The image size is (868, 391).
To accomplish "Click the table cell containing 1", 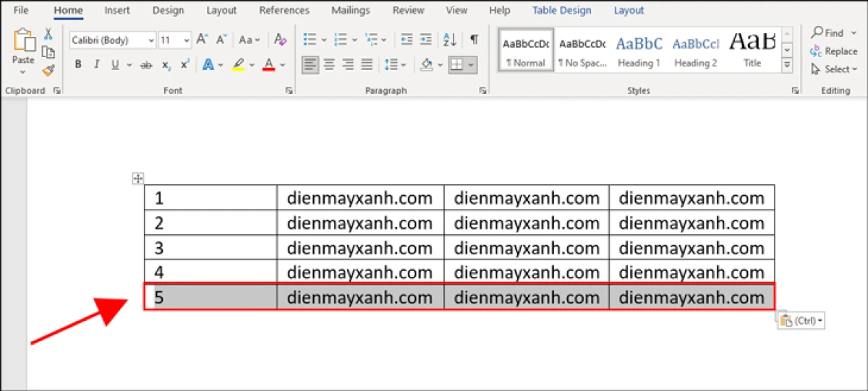I will click(x=210, y=197).
